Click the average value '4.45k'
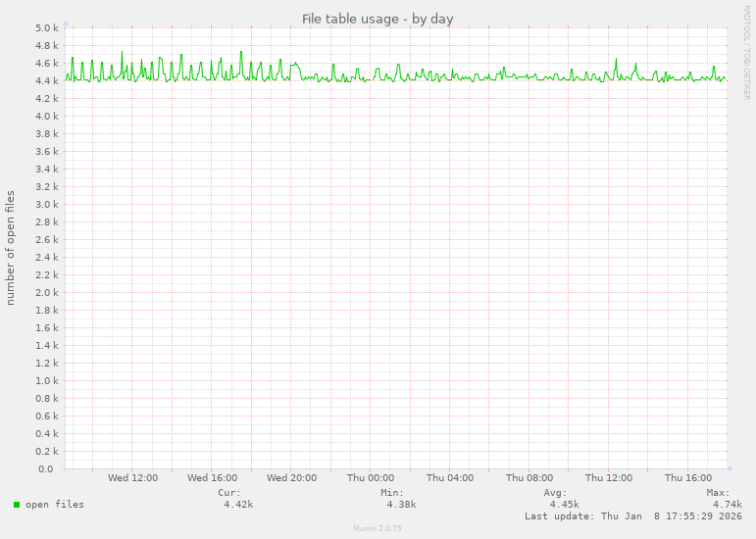Screen dimensions: 756x539 click(x=564, y=505)
